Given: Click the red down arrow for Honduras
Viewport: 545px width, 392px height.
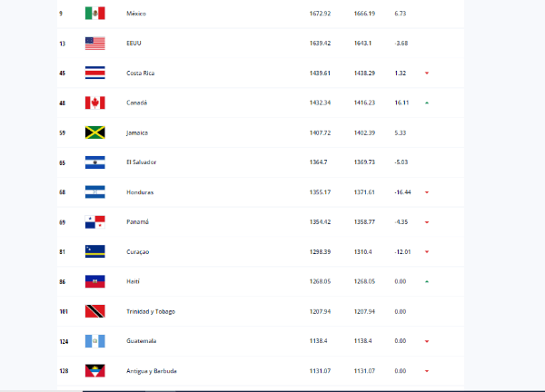Looking at the screenshot, I should tap(427, 192).
